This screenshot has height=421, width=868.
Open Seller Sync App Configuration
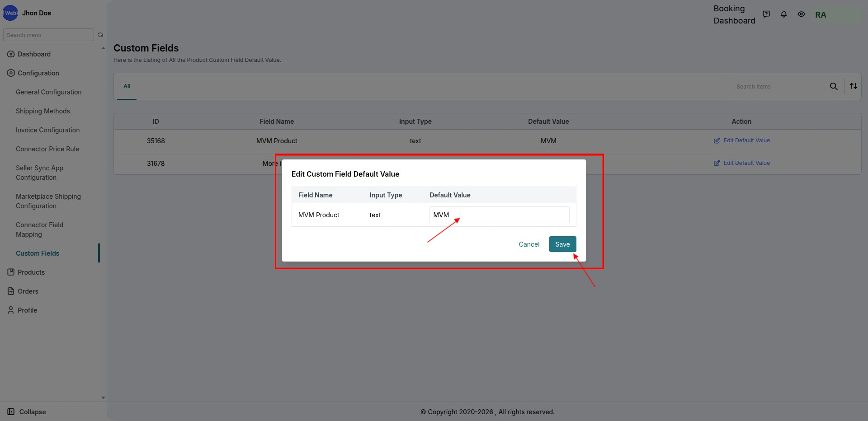[x=39, y=173]
